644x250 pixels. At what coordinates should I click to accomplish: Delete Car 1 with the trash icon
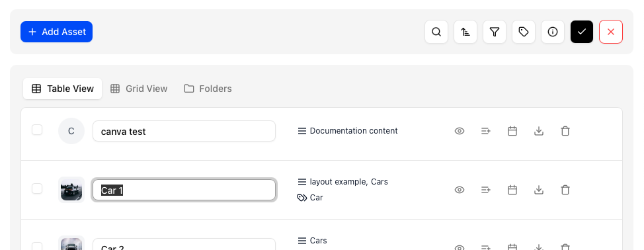(565, 190)
